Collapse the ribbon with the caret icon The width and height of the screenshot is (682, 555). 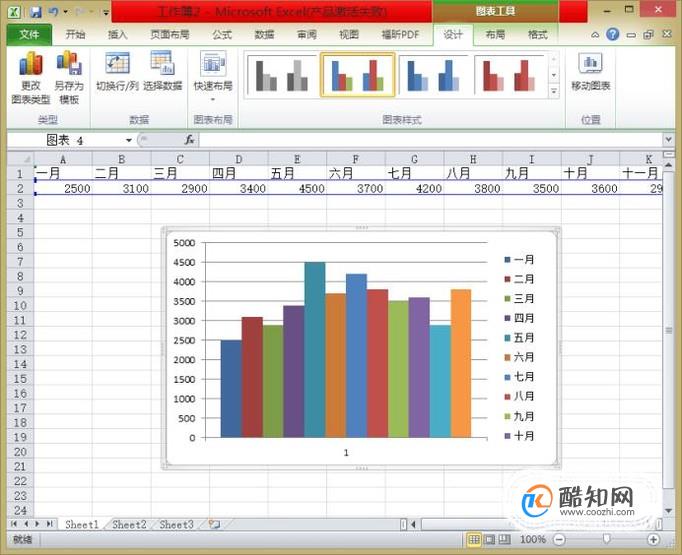pos(595,35)
